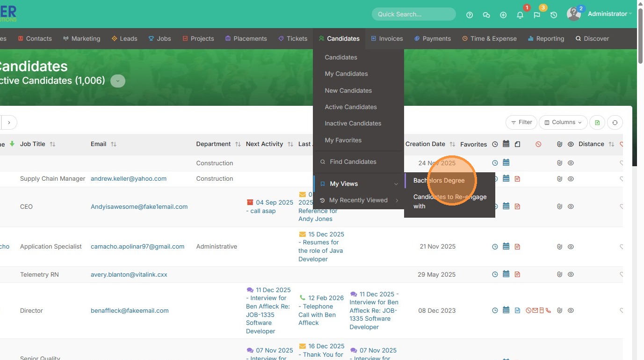Open the Time & Expense tab

coord(490,39)
